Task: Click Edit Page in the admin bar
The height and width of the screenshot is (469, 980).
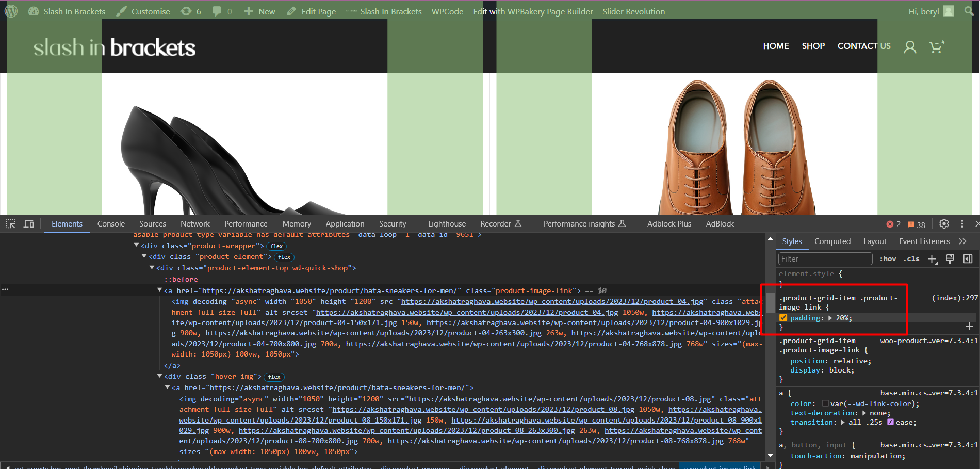Action: pos(311,11)
